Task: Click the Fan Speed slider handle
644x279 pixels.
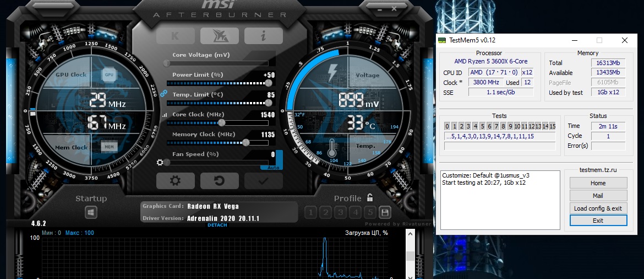Action: tap(167, 162)
